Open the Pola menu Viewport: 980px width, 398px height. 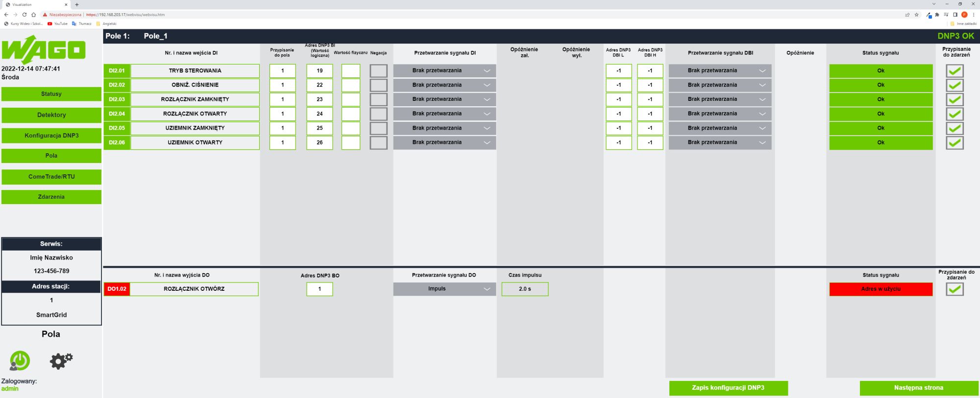51,156
